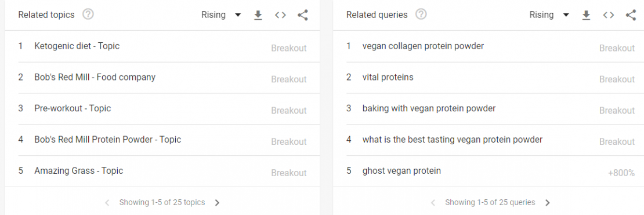644x215 pixels.
Task: Expand Rising dropdown in Related queries
Action: click(x=549, y=15)
